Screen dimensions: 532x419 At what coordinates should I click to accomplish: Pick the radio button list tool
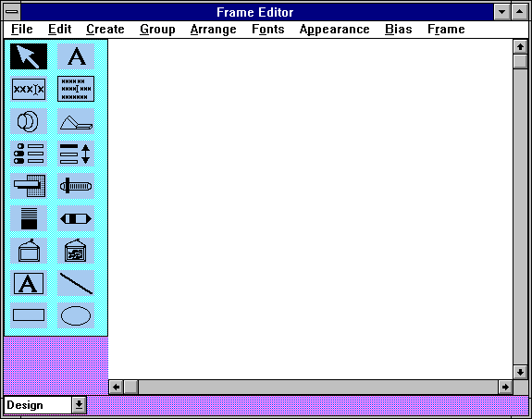[x=29, y=154]
